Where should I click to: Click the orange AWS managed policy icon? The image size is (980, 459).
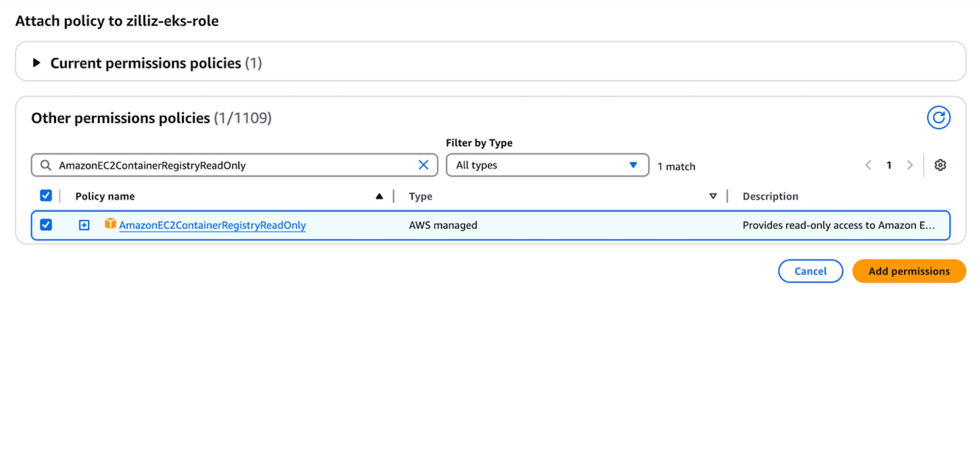(110, 224)
